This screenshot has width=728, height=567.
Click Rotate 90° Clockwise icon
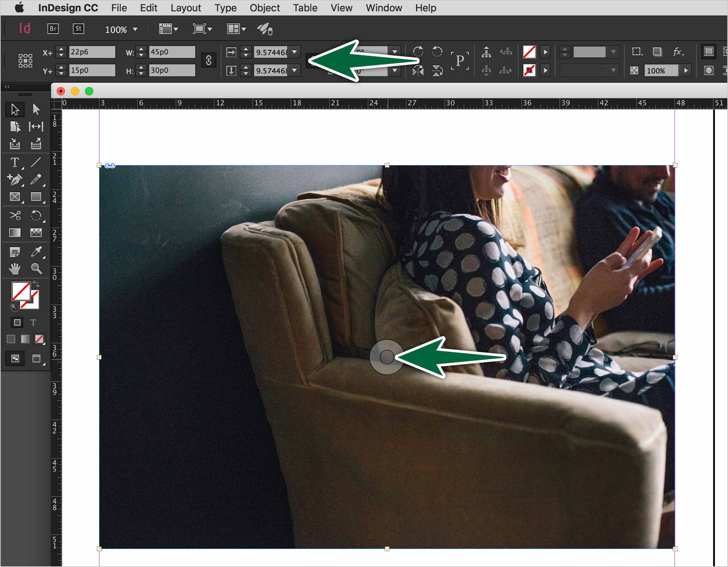[418, 51]
